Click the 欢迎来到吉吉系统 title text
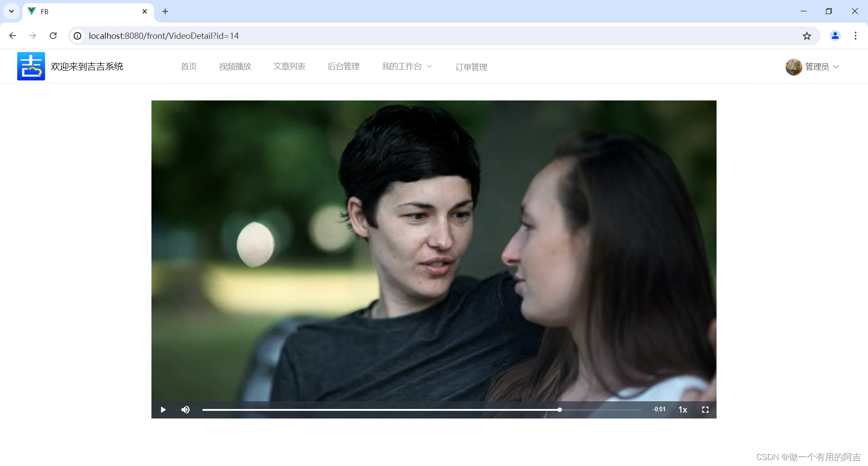Screen dimensions: 868x466 87,67
